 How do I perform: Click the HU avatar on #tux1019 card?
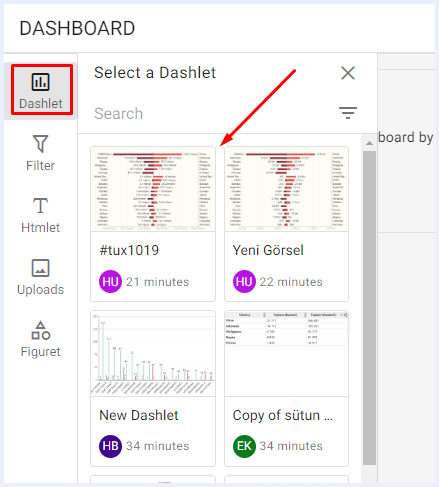point(110,282)
